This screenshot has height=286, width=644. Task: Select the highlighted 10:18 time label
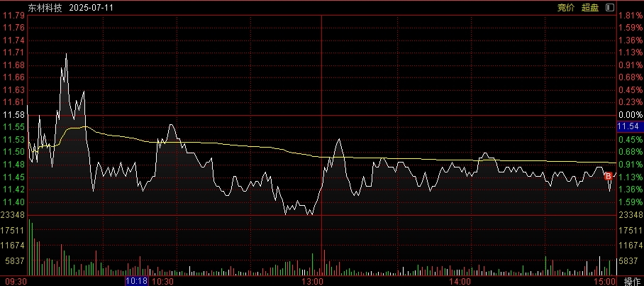(136, 282)
